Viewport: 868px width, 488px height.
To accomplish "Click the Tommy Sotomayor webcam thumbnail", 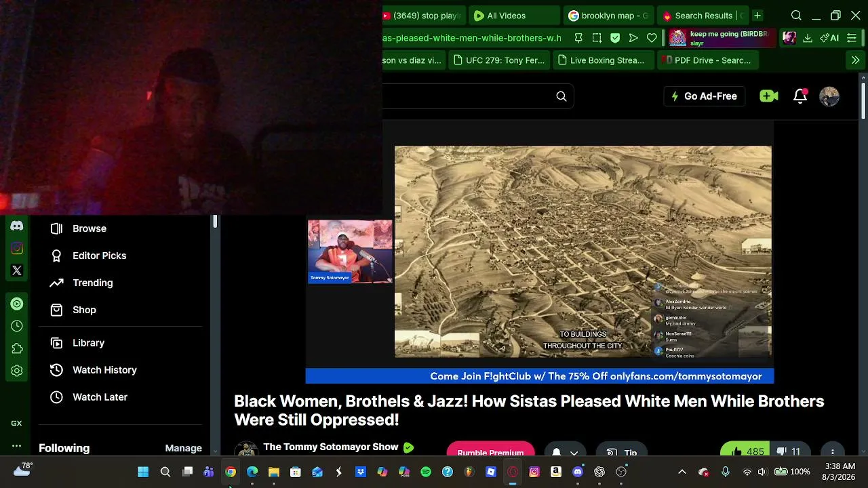I will coord(350,251).
